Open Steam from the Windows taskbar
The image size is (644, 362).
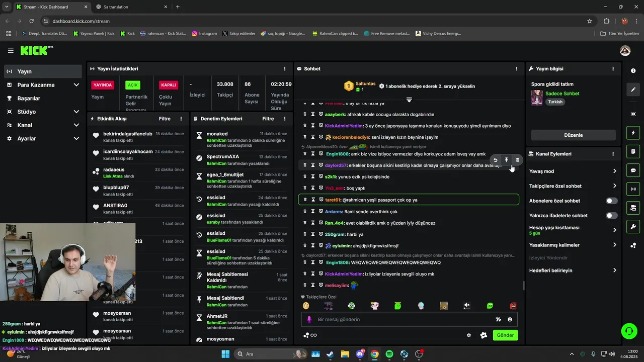tap(330, 354)
